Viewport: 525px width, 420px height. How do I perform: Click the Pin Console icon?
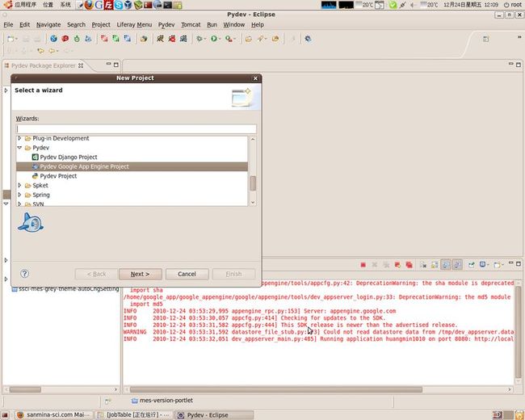pos(472,265)
